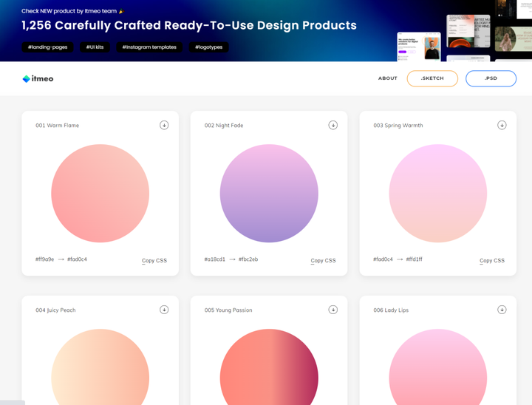Select the #landing-pages tag

[x=47, y=47]
